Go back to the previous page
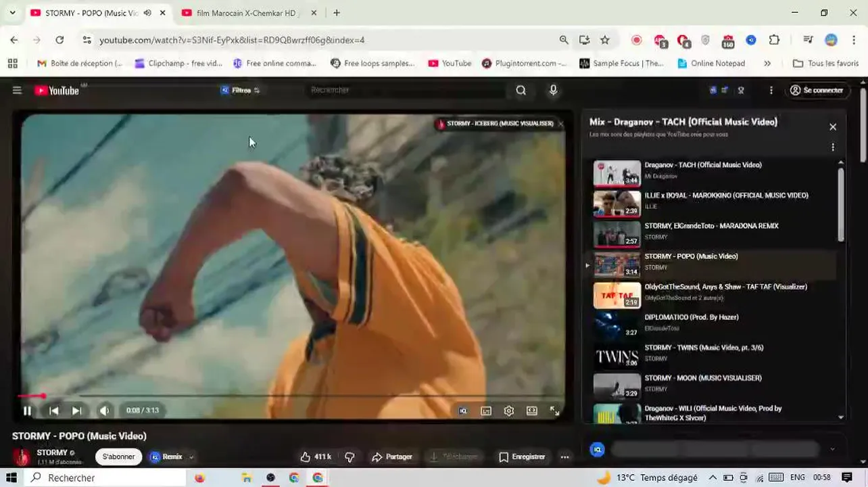Image resolution: width=868 pixels, height=487 pixels. pyautogui.click(x=14, y=40)
